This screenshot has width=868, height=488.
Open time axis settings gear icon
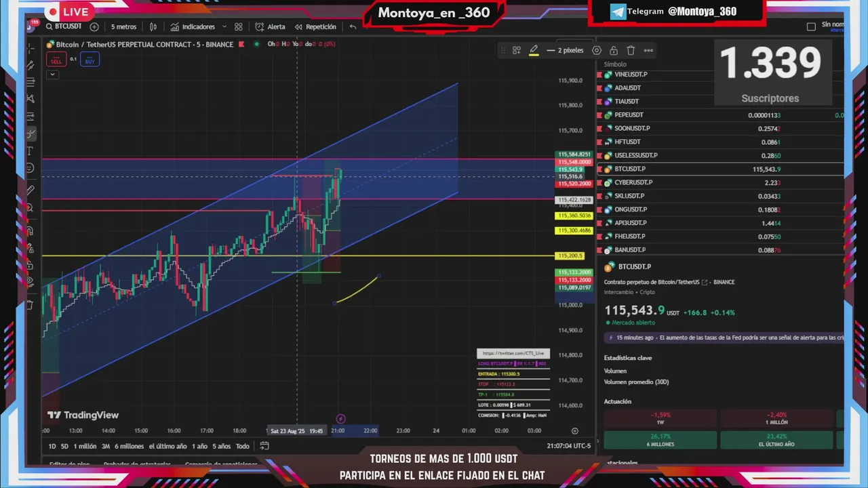tap(575, 430)
